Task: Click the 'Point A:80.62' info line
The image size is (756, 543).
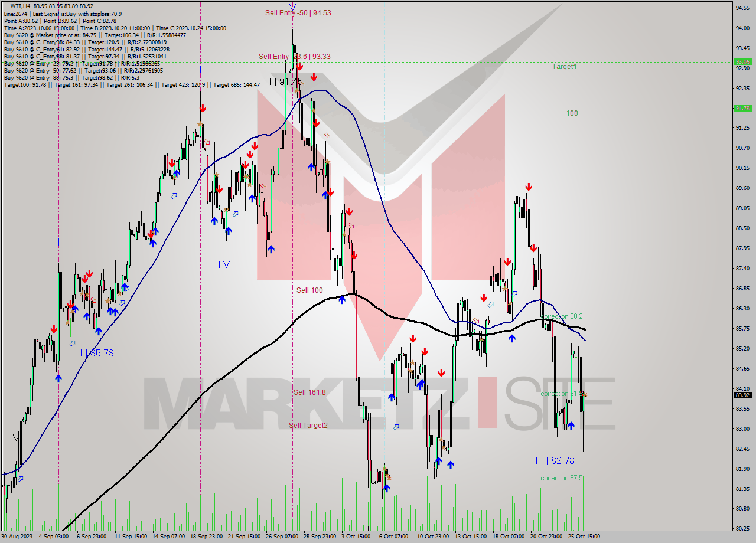Action: pyautogui.click(x=60, y=21)
